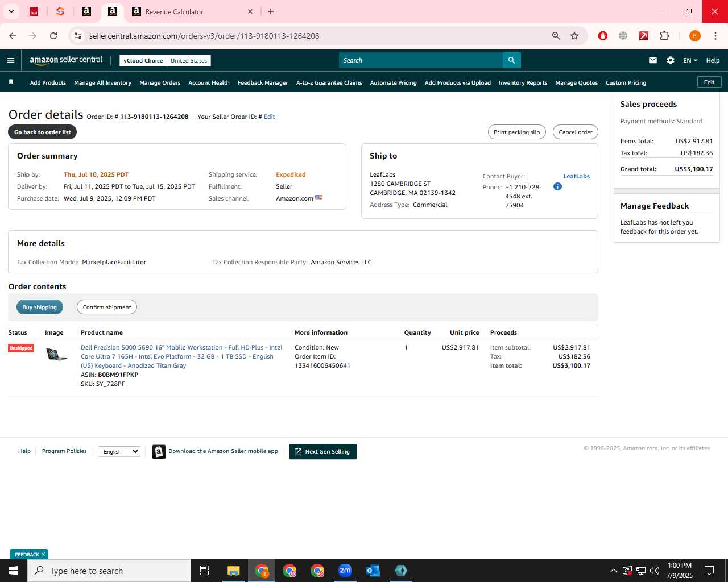The image size is (728, 582).
Task: Click the phone info icon beside buyer phone
Action: [x=557, y=186]
